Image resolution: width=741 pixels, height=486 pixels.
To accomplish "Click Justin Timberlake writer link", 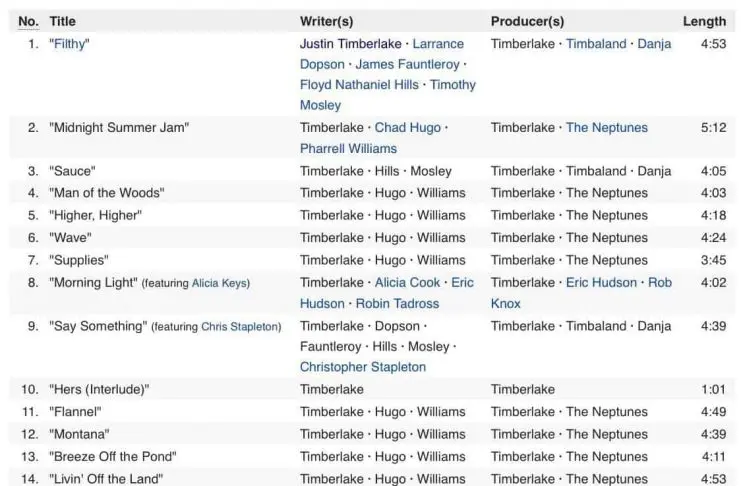I will tap(351, 44).
